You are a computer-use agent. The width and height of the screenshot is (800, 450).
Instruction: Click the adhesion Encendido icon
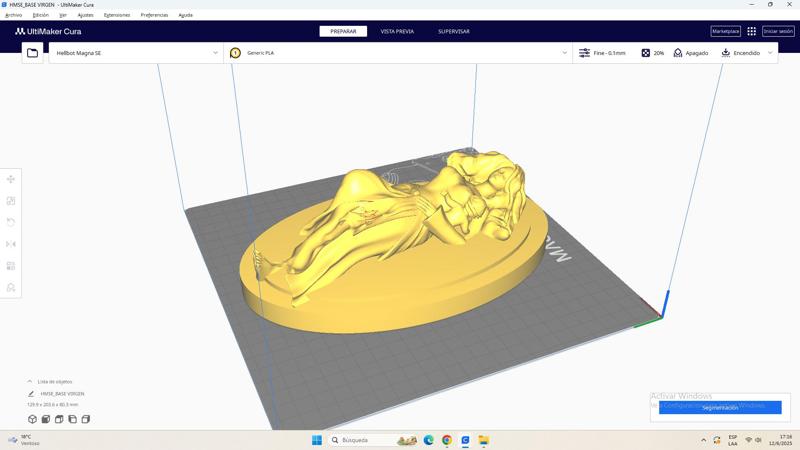click(x=726, y=53)
